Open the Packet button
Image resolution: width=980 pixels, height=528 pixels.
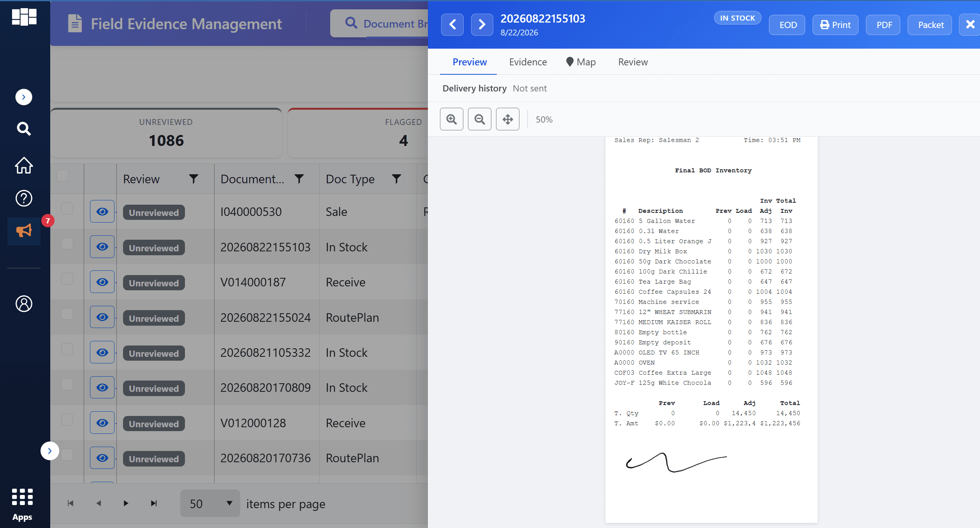click(x=931, y=25)
